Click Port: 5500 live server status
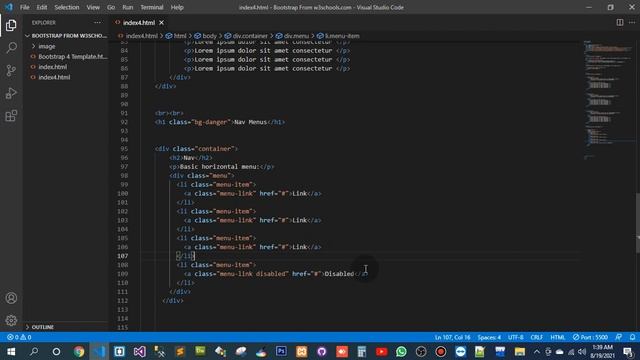 pos(590,337)
